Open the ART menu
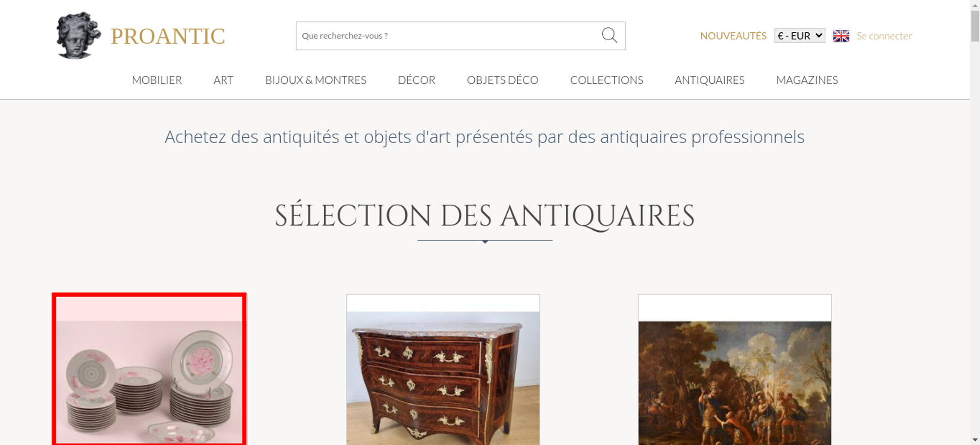 (x=223, y=80)
